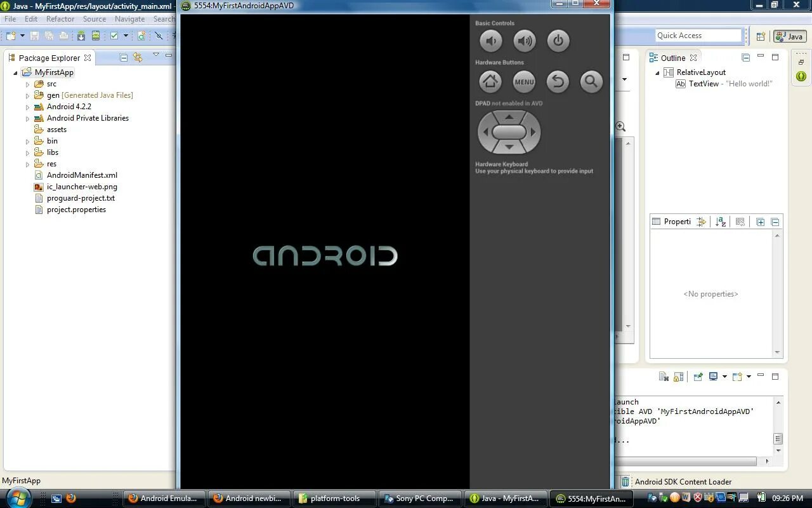
Task: Switch to the Java perspective button
Action: coord(789,36)
